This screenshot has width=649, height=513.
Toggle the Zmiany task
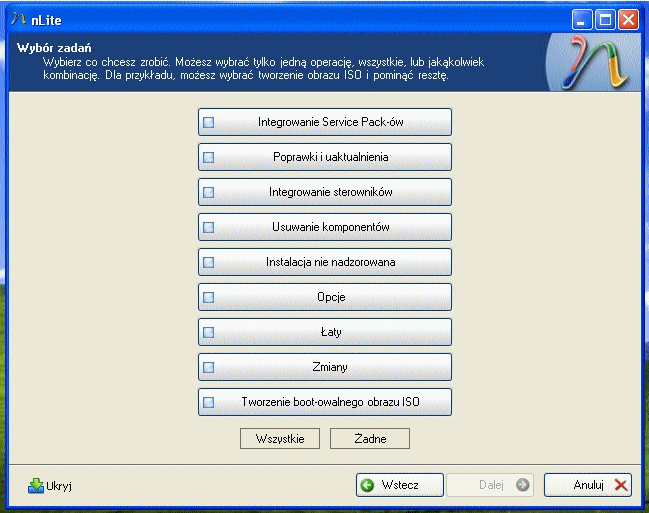(x=324, y=367)
